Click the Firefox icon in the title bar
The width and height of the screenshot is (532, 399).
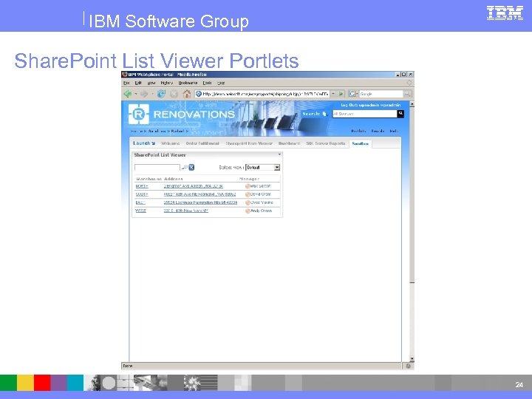(125, 75)
